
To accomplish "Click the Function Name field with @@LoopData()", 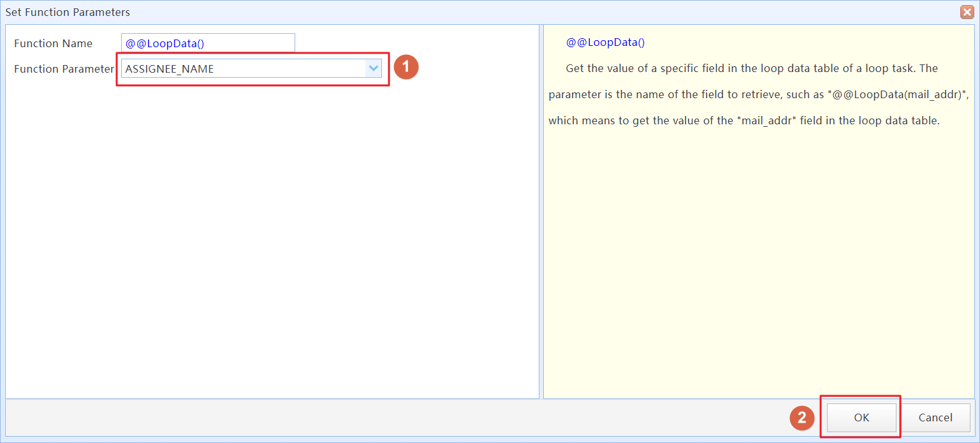I will (x=208, y=43).
